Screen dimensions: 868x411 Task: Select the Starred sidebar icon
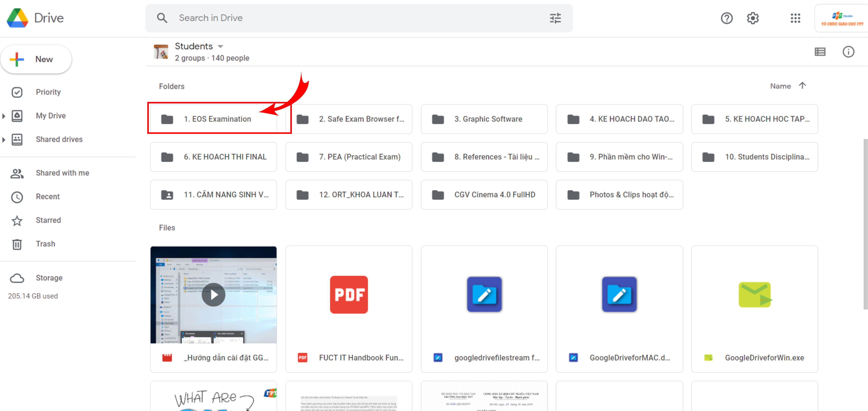pos(17,221)
